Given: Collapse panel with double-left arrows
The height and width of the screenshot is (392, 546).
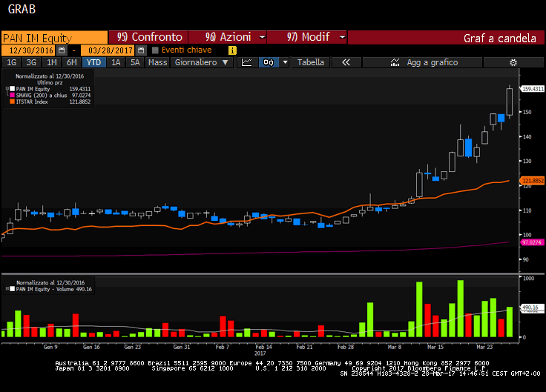Looking at the screenshot, I should coord(345,63).
